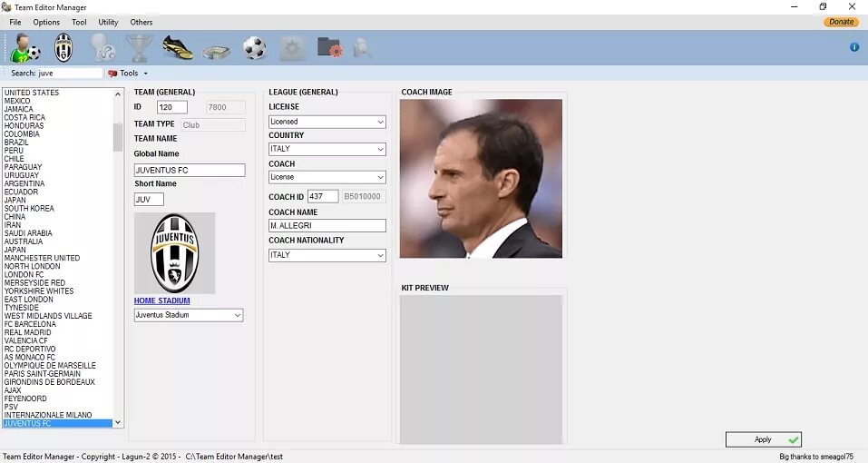Open the Others menu
This screenshot has width=868, height=463.
click(x=141, y=22)
